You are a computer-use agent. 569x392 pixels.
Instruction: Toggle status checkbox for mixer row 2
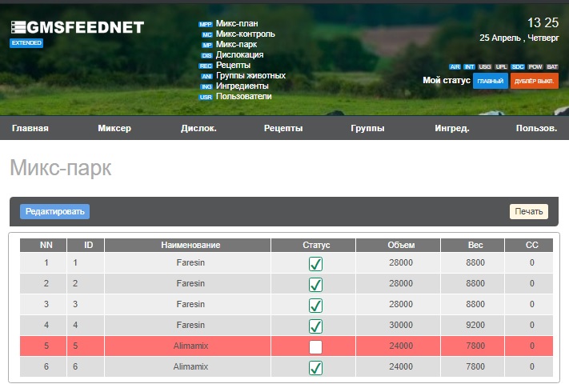315,284
